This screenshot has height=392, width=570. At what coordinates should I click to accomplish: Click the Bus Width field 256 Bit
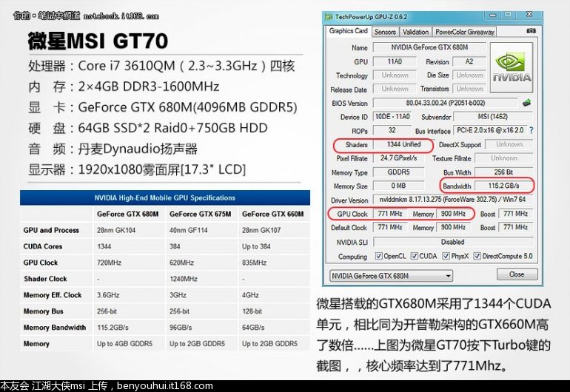coord(503,172)
